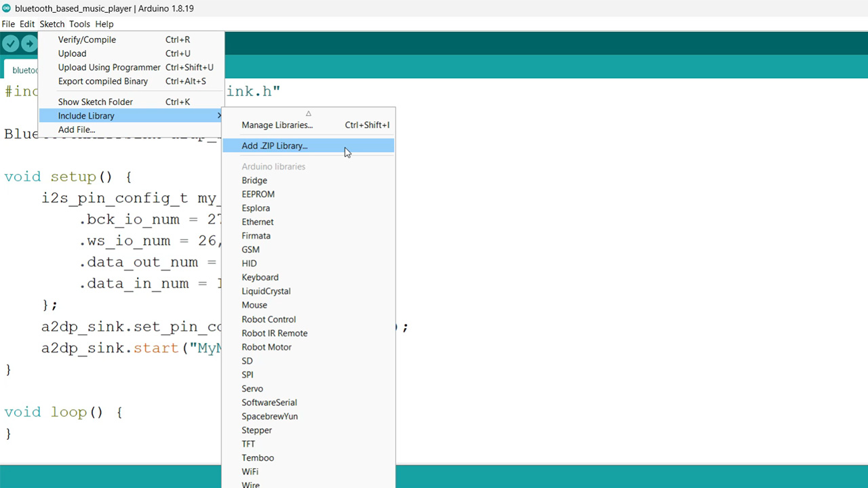Screen dimensions: 868x488
Task: Click the Upload arrow toolbar icon
Action: coord(29,43)
